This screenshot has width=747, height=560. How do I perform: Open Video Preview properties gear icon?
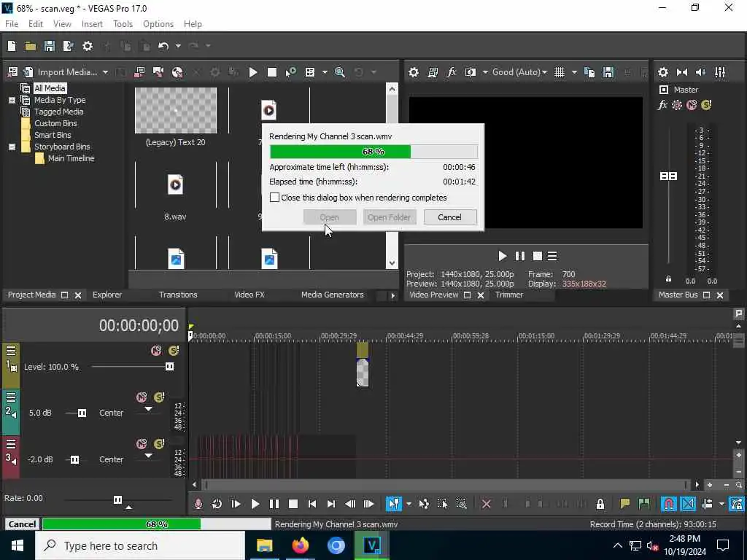coord(414,72)
